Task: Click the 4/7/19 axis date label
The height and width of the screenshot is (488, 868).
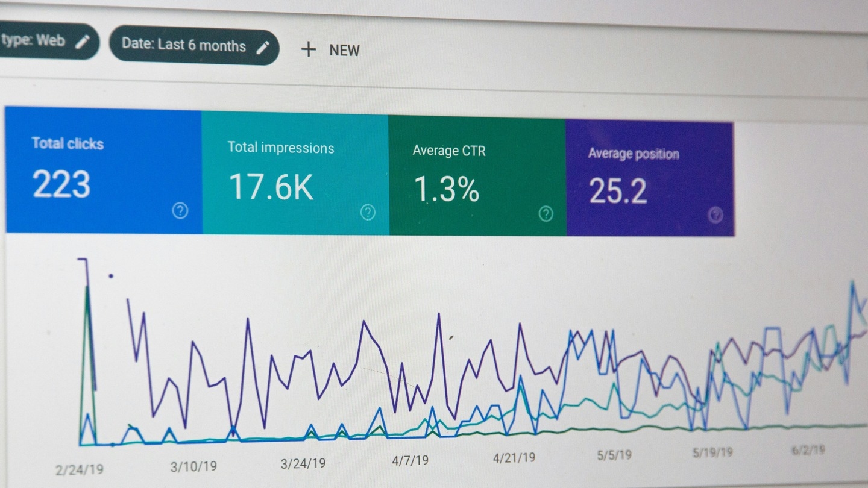Action: click(410, 460)
